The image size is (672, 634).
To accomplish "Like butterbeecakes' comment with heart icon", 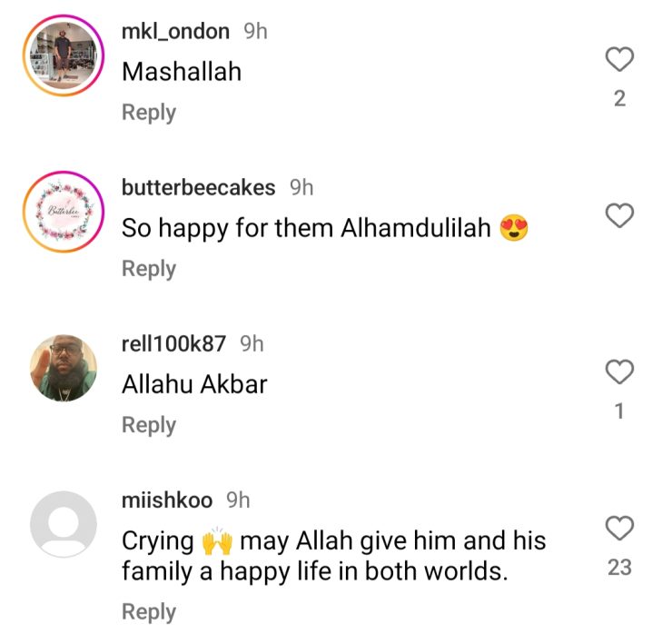I will [619, 215].
